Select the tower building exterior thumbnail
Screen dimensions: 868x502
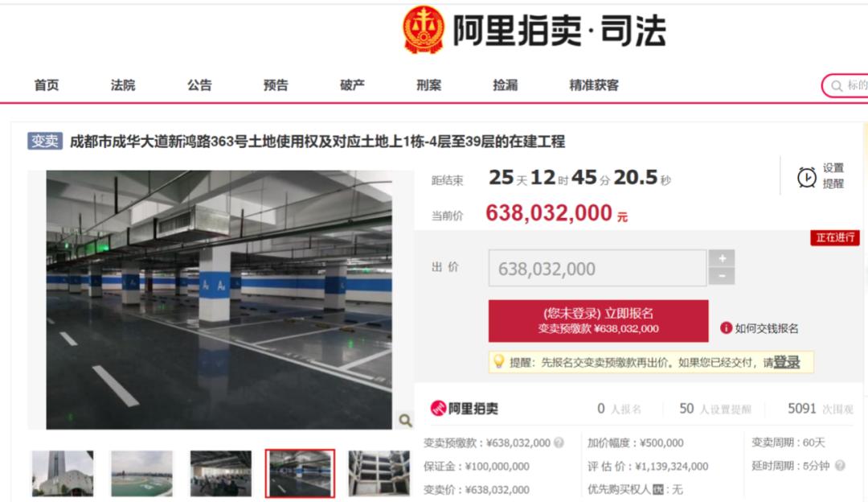(x=63, y=473)
